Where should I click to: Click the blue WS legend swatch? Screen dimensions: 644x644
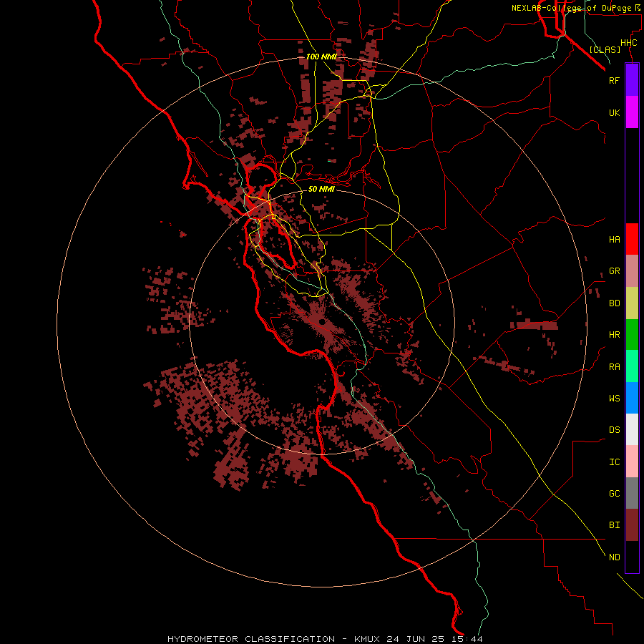click(x=632, y=398)
